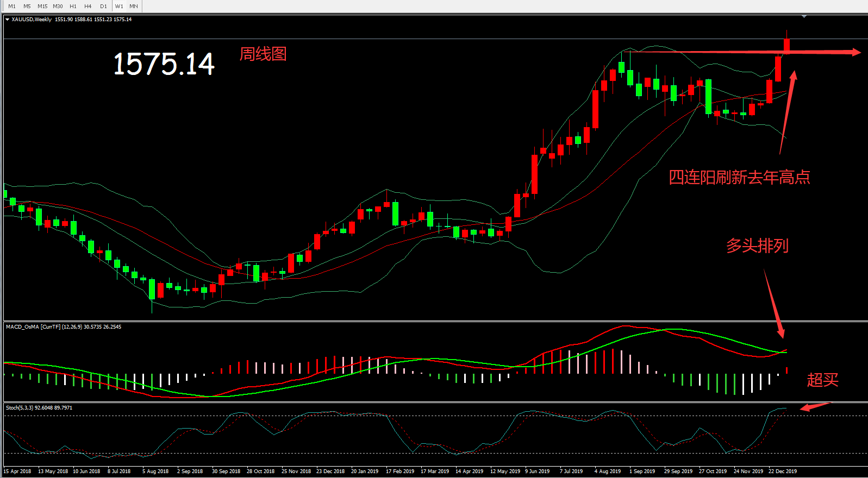Click the 7 Jul 2019 date label
This screenshot has width=868, height=478.
[571, 471]
